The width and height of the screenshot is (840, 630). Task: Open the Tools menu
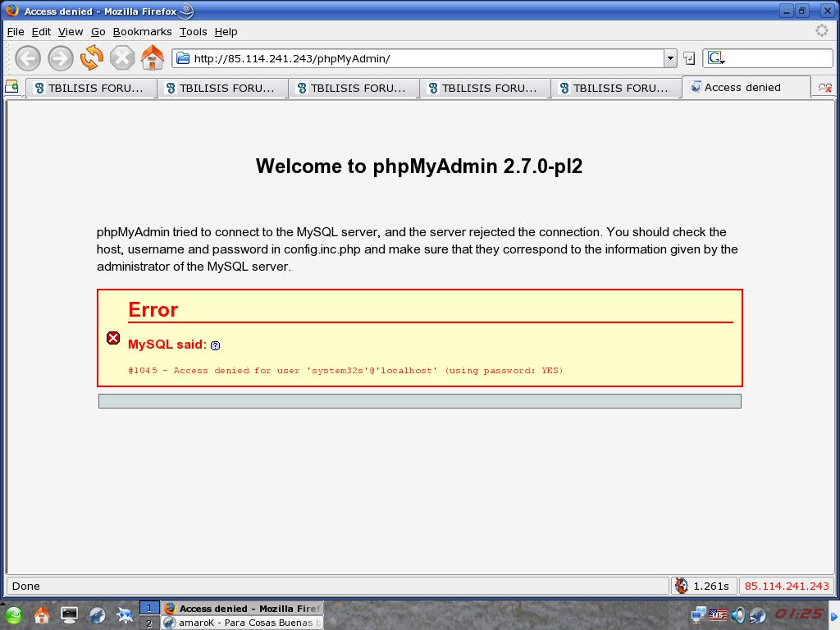coord(194,32)
